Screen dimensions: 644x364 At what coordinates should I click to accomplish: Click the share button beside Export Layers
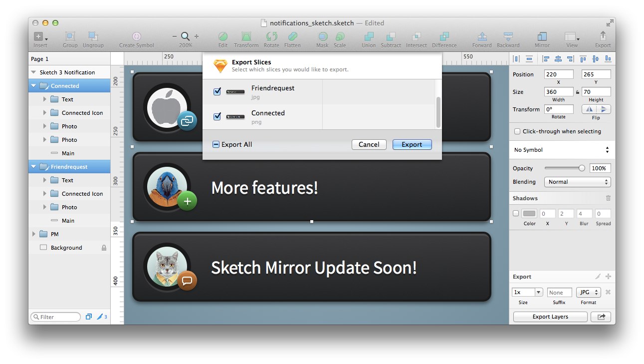click(x=601, y=317)
